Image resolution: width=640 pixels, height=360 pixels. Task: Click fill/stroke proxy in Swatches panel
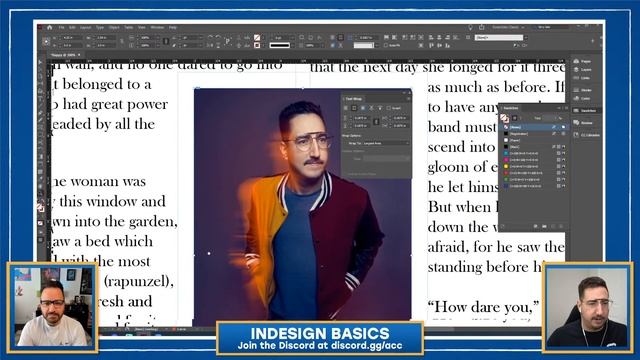504,118
